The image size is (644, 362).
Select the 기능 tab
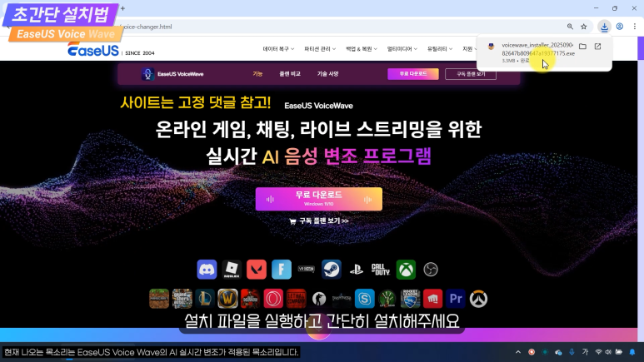point(257,74)
